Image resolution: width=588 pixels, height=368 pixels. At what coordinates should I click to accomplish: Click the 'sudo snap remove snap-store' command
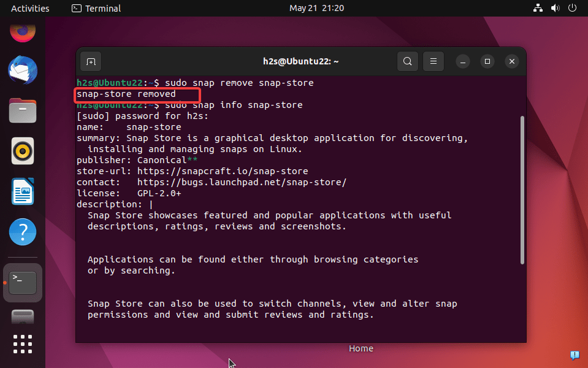coord(239,83)
